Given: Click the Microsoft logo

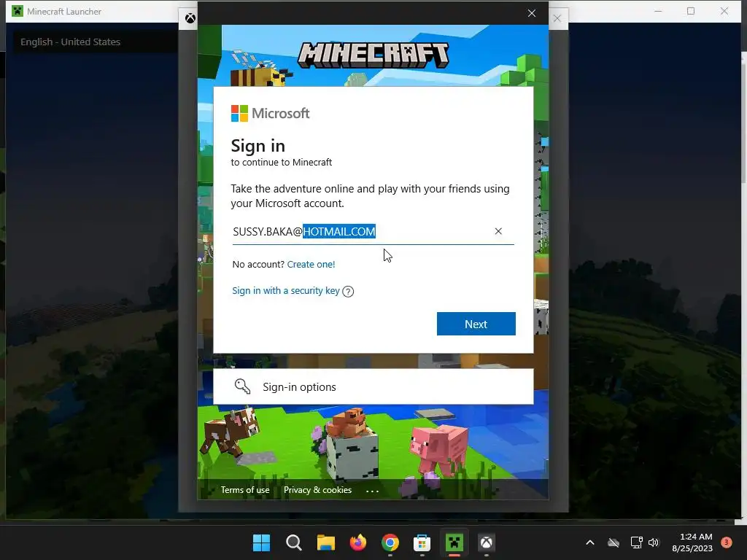Looking at the screenshot, I should point(270,113).
